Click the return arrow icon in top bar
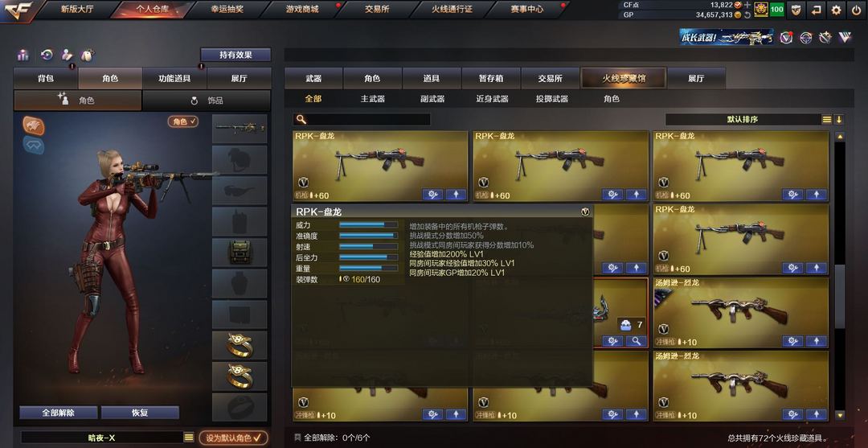The width and height of the screenshot is (868, 448). [x=816, y=10]
